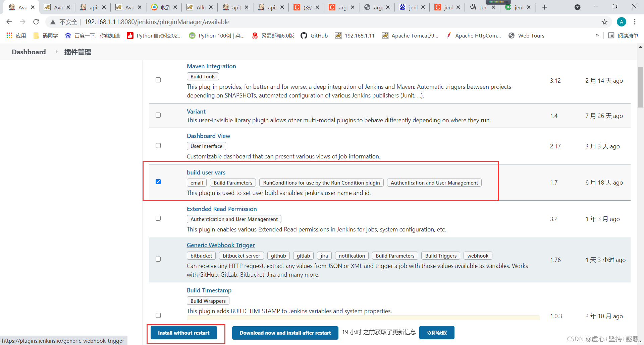Open the Apache Tomcat bookmark

pyautogui.click(x=410, y=36)
